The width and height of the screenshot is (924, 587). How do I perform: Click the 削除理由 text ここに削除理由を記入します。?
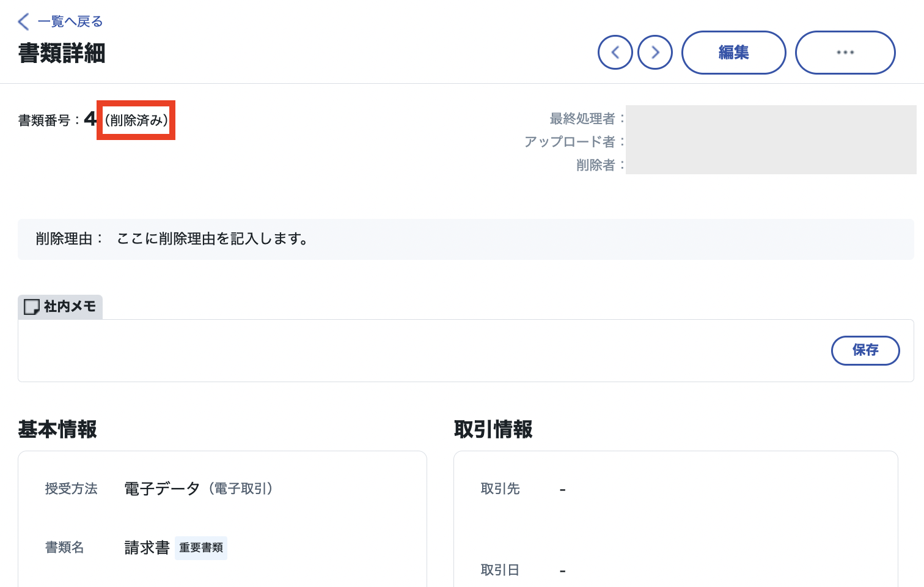click(x=212, y=239)
